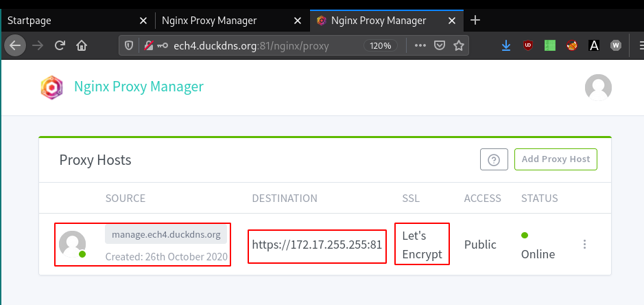Open the Proxy Hosts help icon

[493, 159]
